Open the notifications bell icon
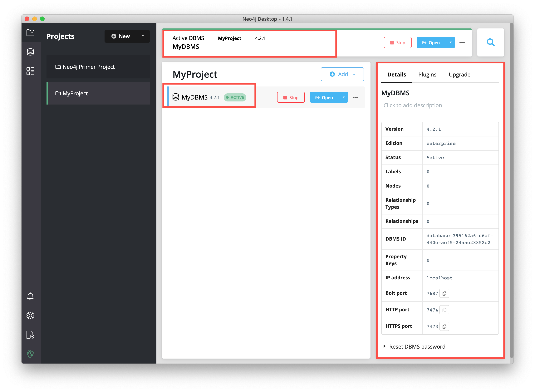The height and width of the screenshot is (392, 535). [x=30, y=296]
